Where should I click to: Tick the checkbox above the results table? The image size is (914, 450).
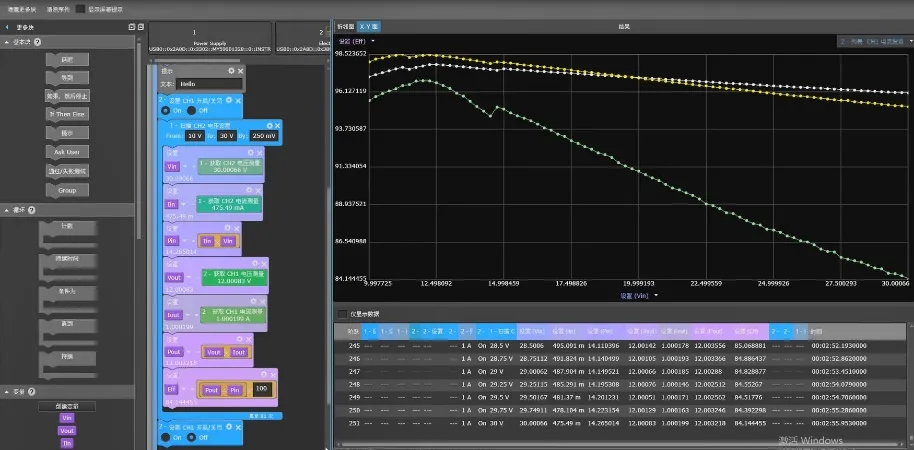pyautogui.click(x=342, y=314)
